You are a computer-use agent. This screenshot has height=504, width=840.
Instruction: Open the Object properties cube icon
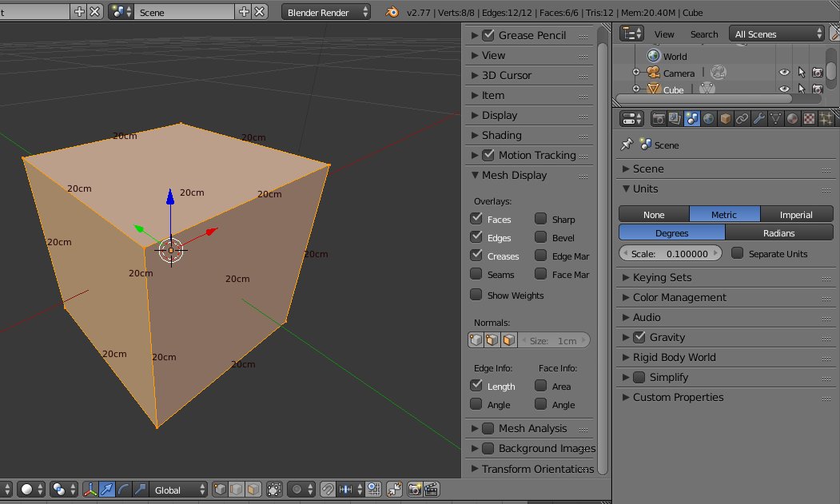coord(726,119)
